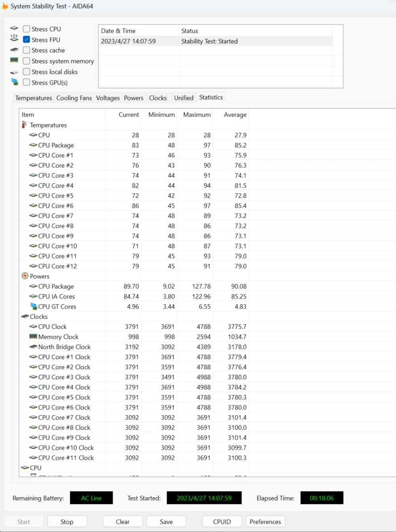Select the Statistics tab
Viewport: 396px width, 532px height.
211,97
